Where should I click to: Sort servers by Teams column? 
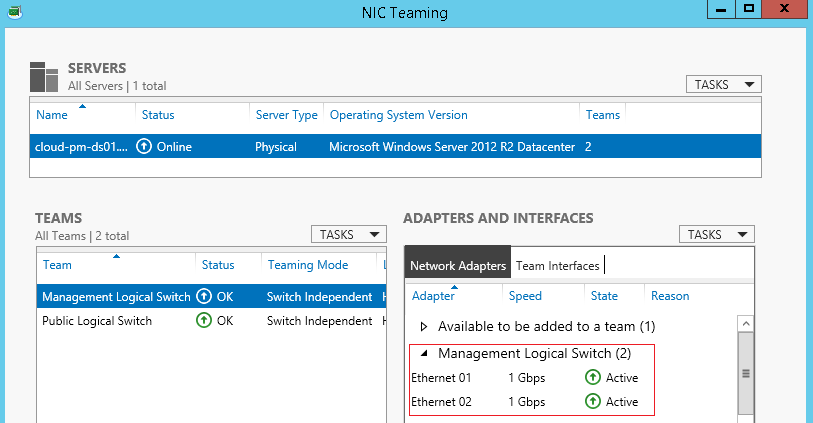click(602, 115)
